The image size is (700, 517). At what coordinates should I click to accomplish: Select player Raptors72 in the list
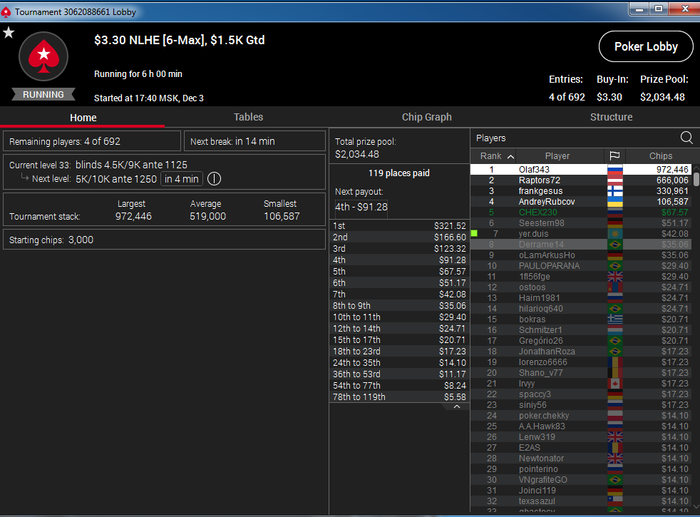pyautogui.click(x=581, y=180)
